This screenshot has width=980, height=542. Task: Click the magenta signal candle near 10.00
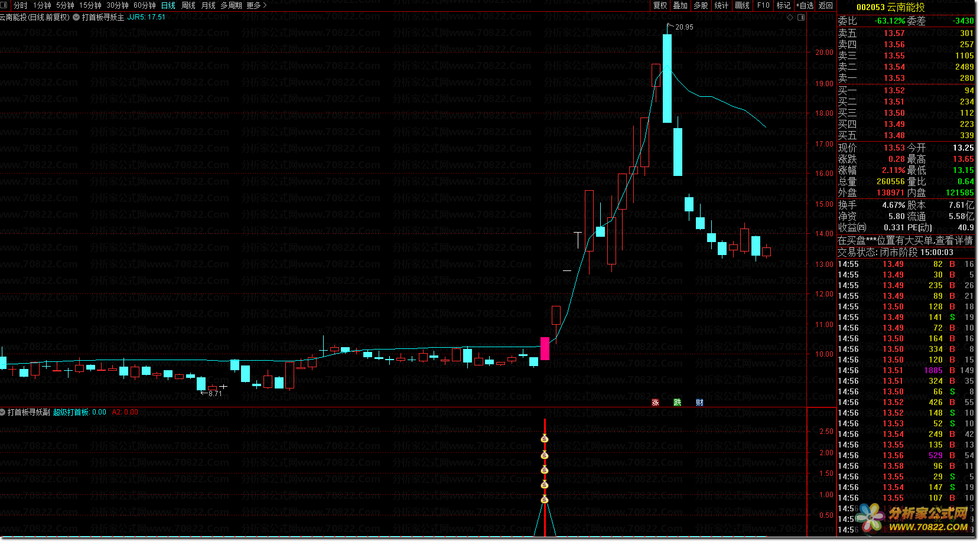coord(545,348)
